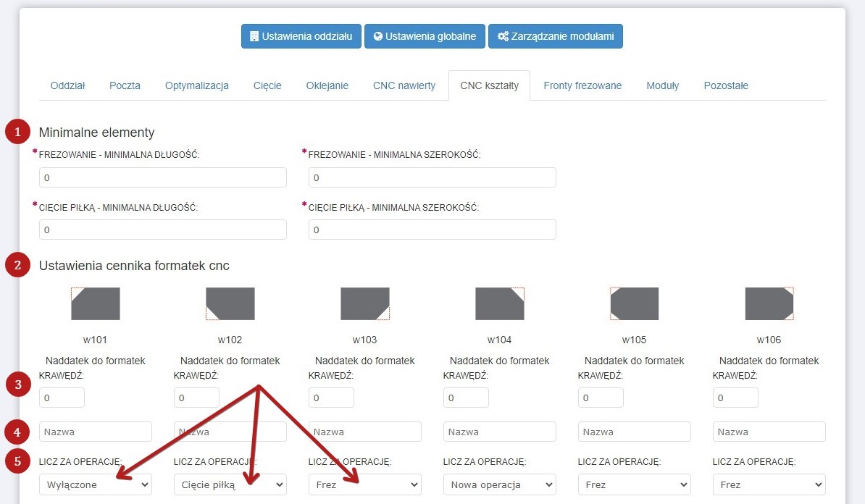Focus the w103 Nazwa text field
This screenshot has width=865, height=504.
pos(365,432)
